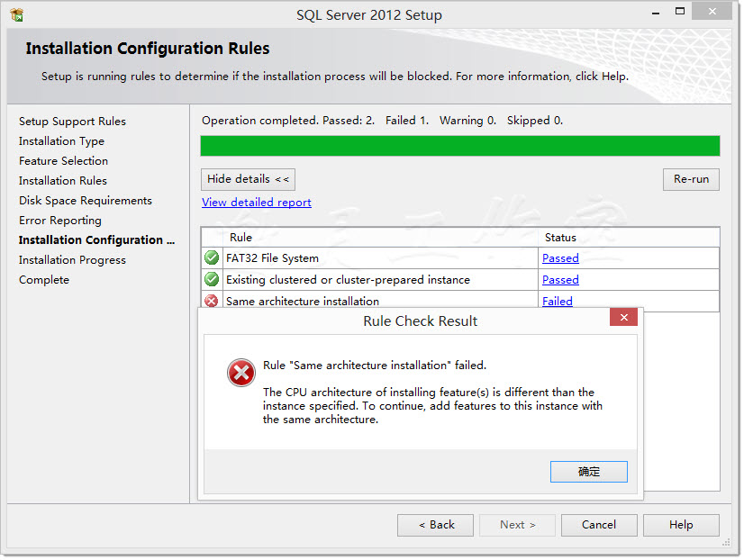The height and width of the screenshot is (560, 744).
Task: Confirm the dialog with the 确定 button
Action: tap(589, 472)
